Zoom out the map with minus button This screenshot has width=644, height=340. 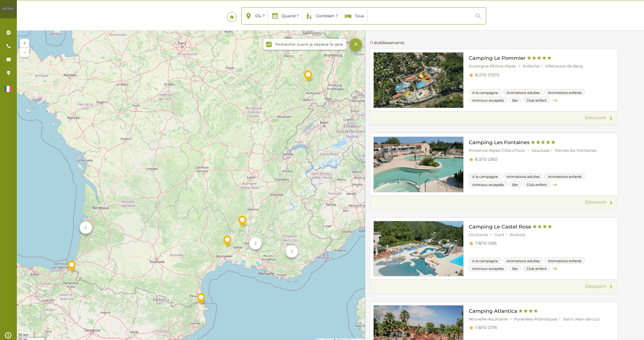coord(25,53)
